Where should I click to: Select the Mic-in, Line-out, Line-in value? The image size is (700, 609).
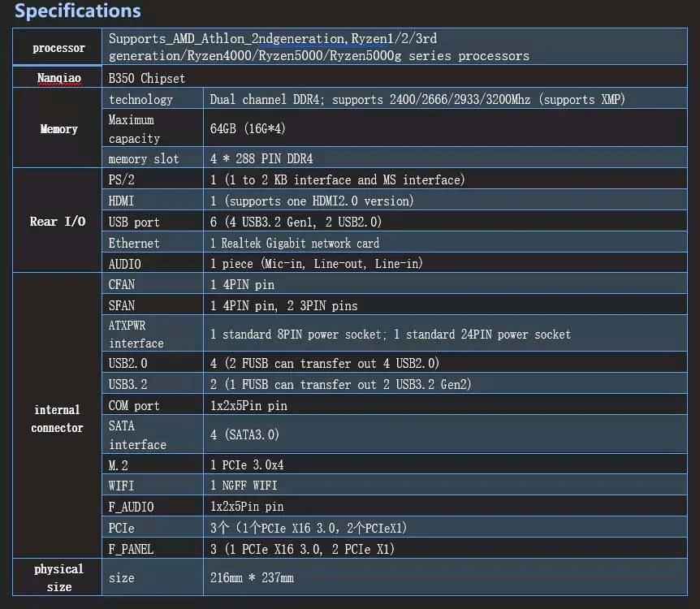316,263
